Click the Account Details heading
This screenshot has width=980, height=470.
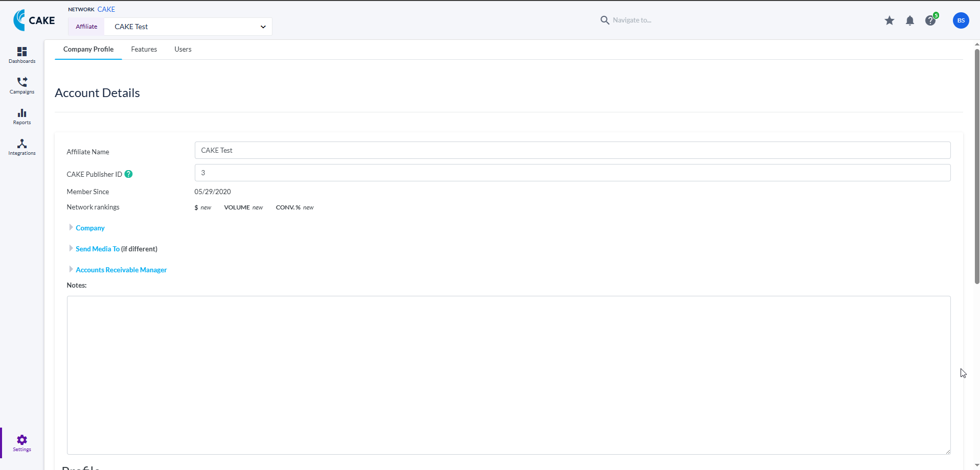tap(97, 93)
